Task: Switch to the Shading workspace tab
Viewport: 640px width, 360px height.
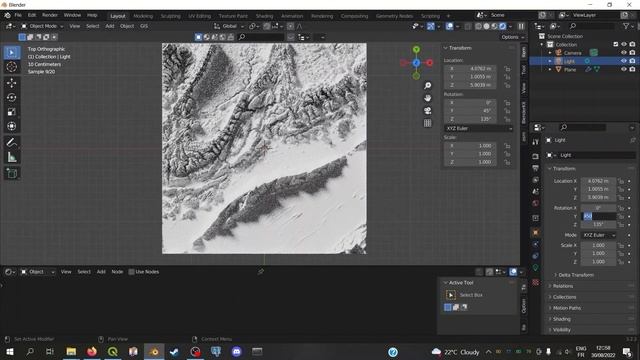Action: pyautogui.click(x=264, y=16)
